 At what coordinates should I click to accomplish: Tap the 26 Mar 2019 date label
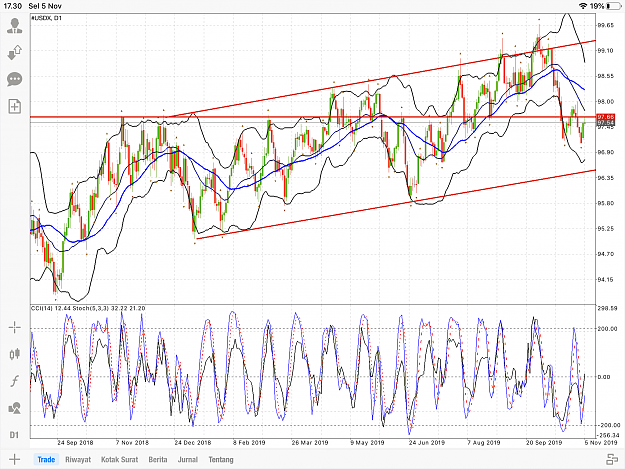pos(310,443)
